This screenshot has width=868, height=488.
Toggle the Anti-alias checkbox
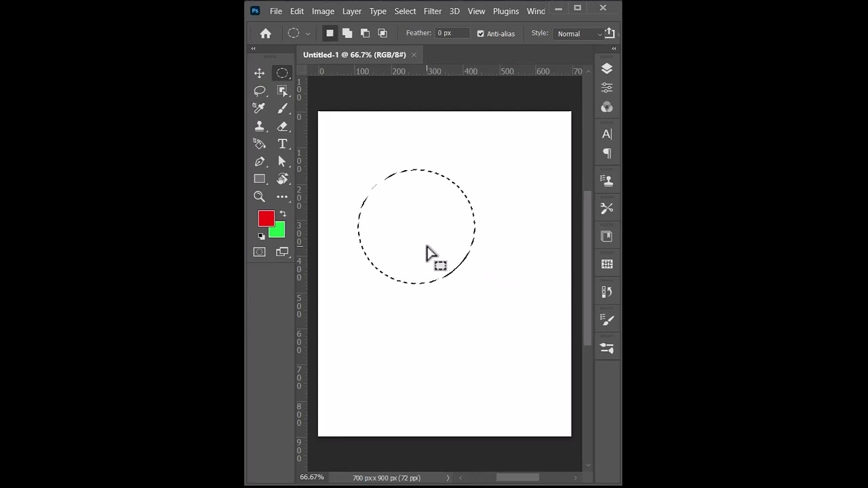(x=481, y=34)
